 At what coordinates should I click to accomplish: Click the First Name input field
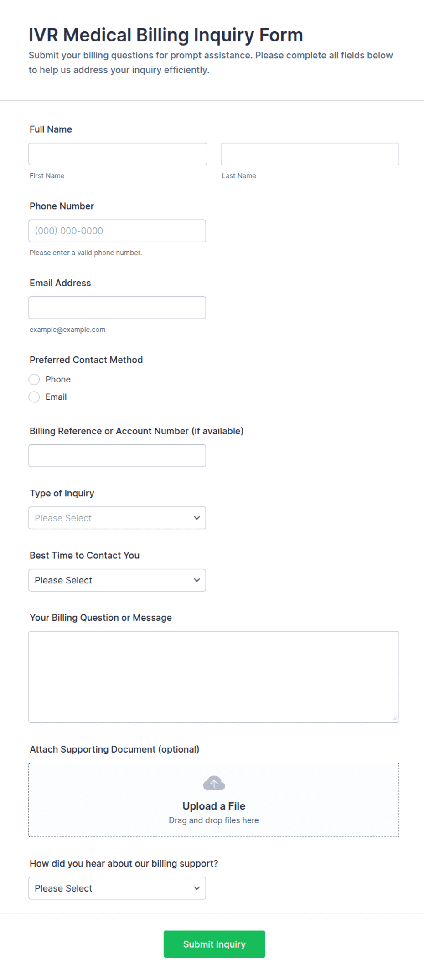click(118, 154)
